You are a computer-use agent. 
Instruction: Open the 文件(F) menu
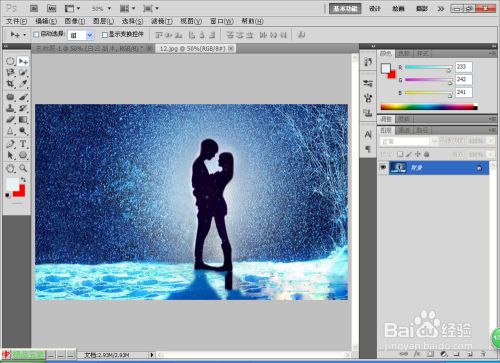(x=16, y=21)
